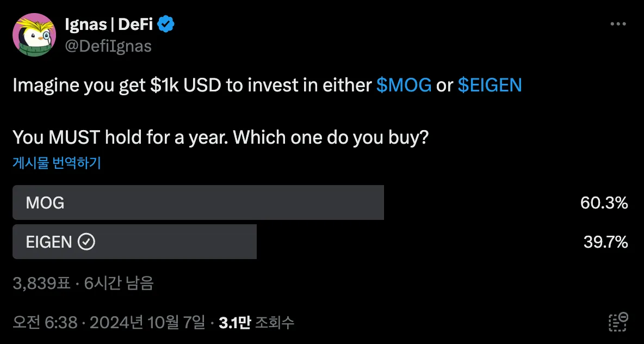Click the @DefiIgnas handle
The width and height of the screenshot is (644, 344).
tap(108, 47)
